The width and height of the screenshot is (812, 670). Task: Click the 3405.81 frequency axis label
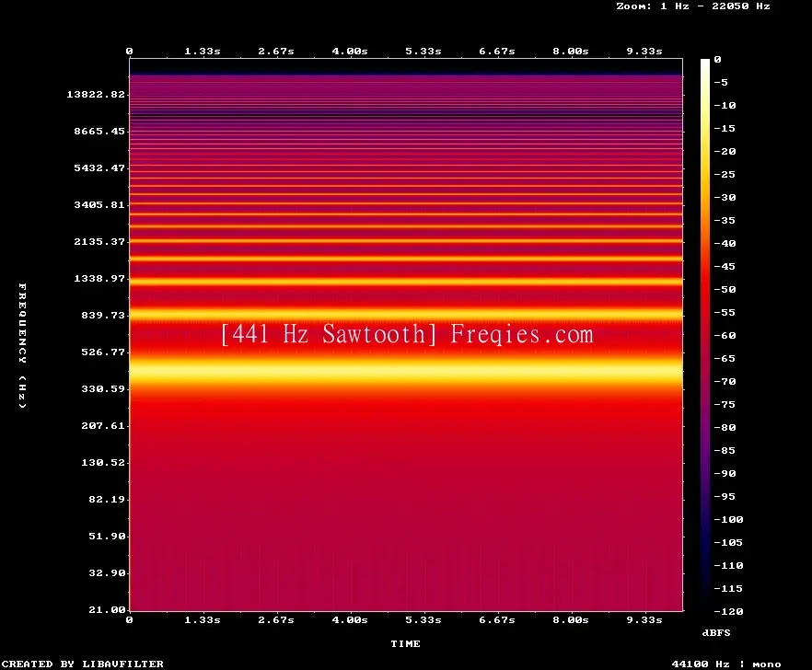(x=99, y=204)
